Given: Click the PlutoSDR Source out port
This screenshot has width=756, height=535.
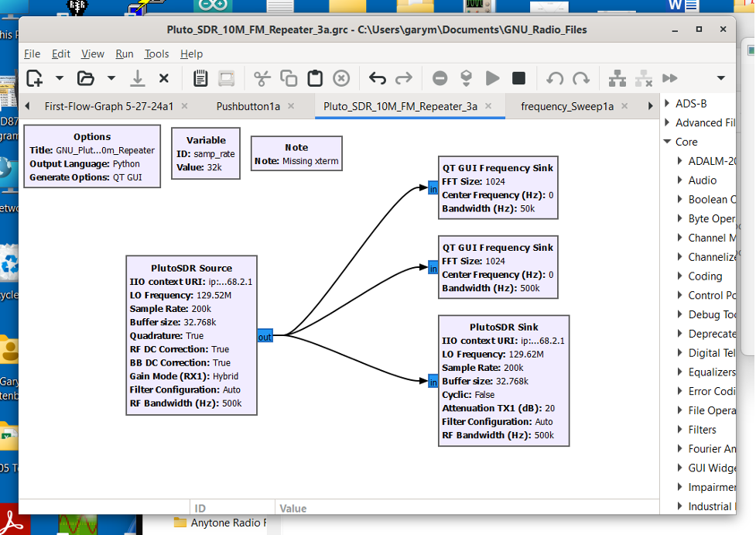Looking at the screenshot, I should pos(265,337).
